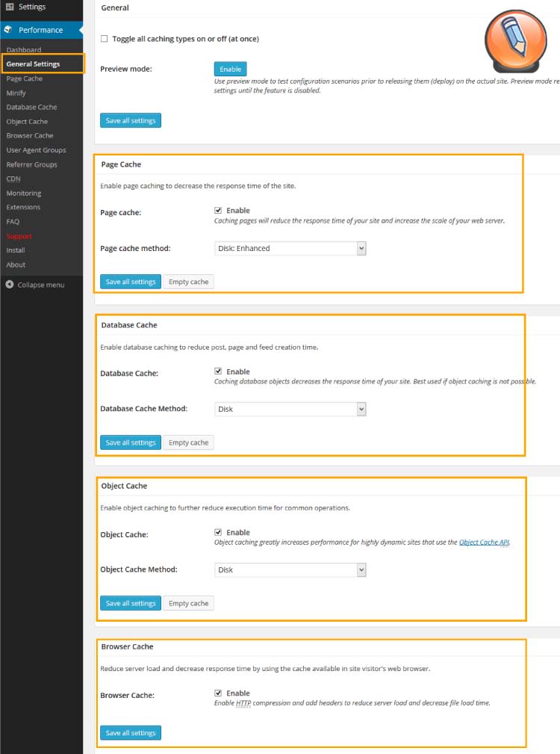Image resolution: width=560 pixels, height=754 pixels.
Task: Empty cache in Database Cache section
Action: (x=188, y=442)
